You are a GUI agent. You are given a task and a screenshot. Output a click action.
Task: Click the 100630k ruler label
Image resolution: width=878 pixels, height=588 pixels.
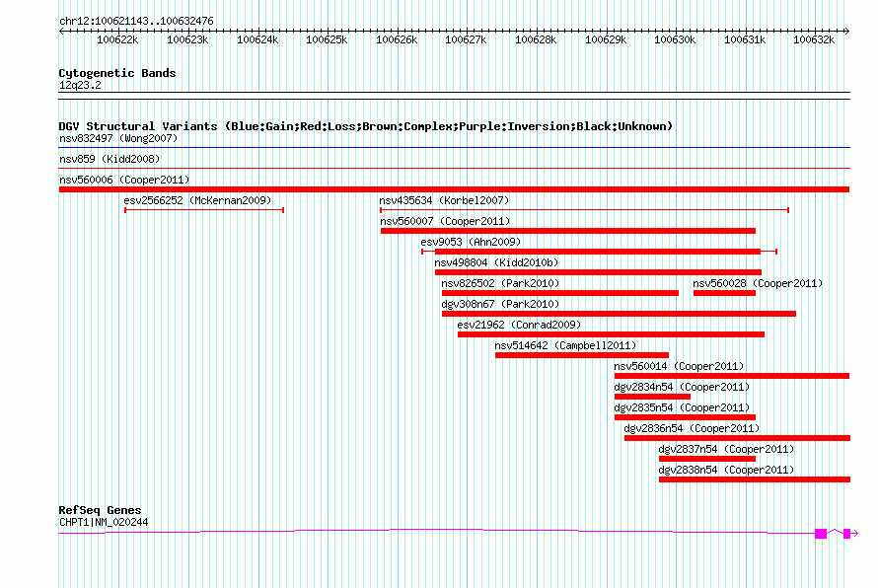(676, 39)
